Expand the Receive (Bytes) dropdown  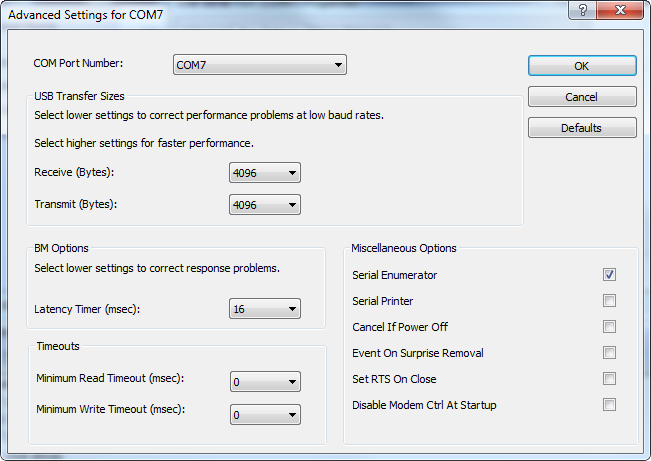(x=265, y=173)
